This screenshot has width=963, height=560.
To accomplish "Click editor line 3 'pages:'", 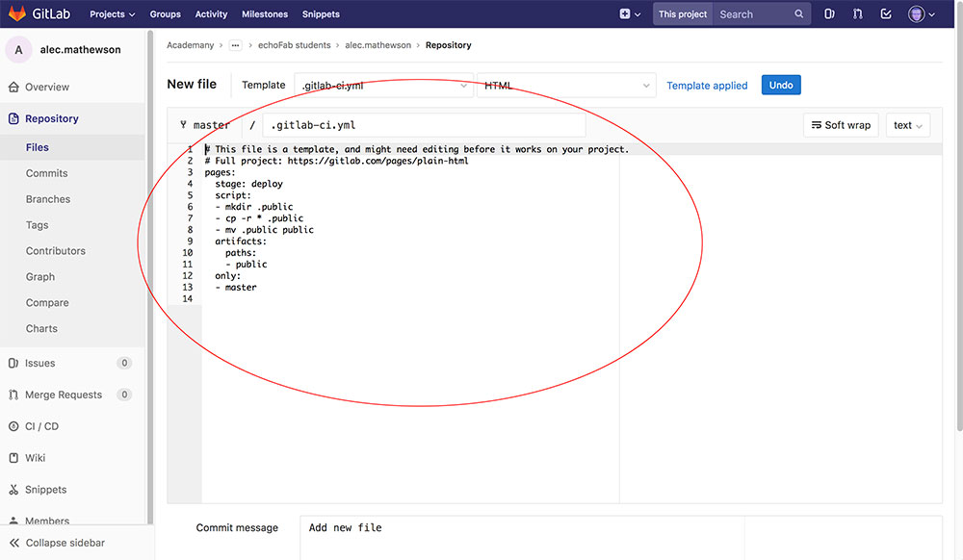I will point(220,172).
